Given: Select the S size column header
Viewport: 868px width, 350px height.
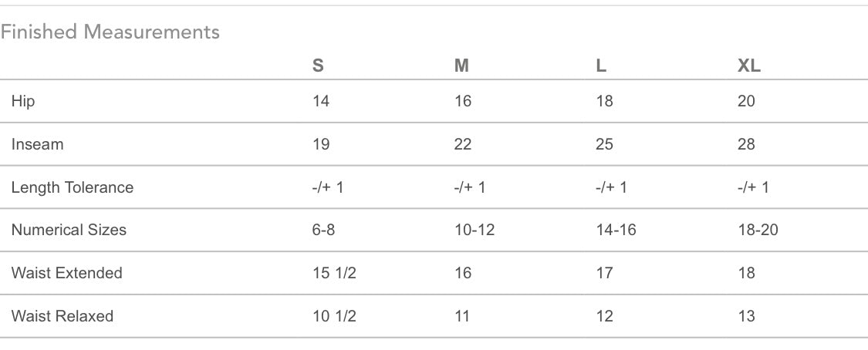Looking at the screenshot, I should 318,66.
